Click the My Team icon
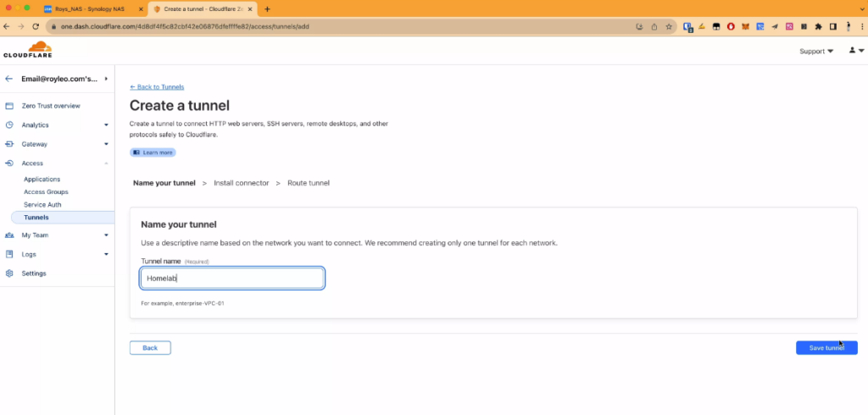This screenshot has height=415, width=868. 8,235
